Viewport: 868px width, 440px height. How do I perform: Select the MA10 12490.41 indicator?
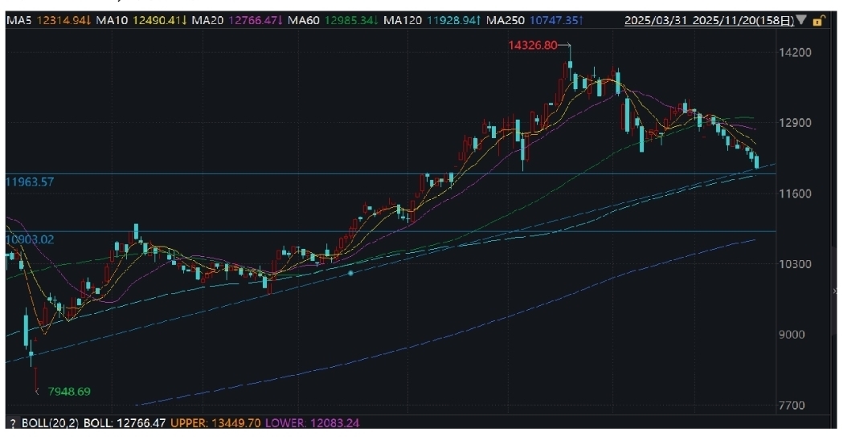click(x=141, y=20)
